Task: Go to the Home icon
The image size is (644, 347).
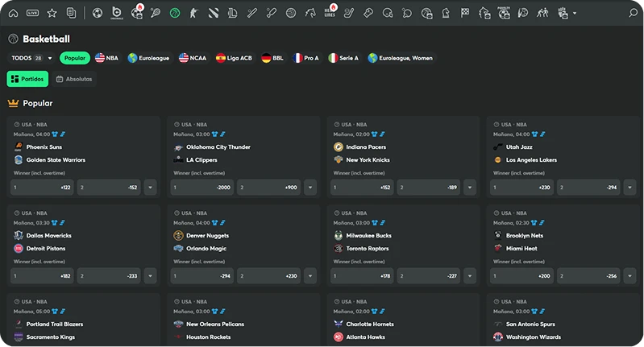Action: [x=13, y=13]
